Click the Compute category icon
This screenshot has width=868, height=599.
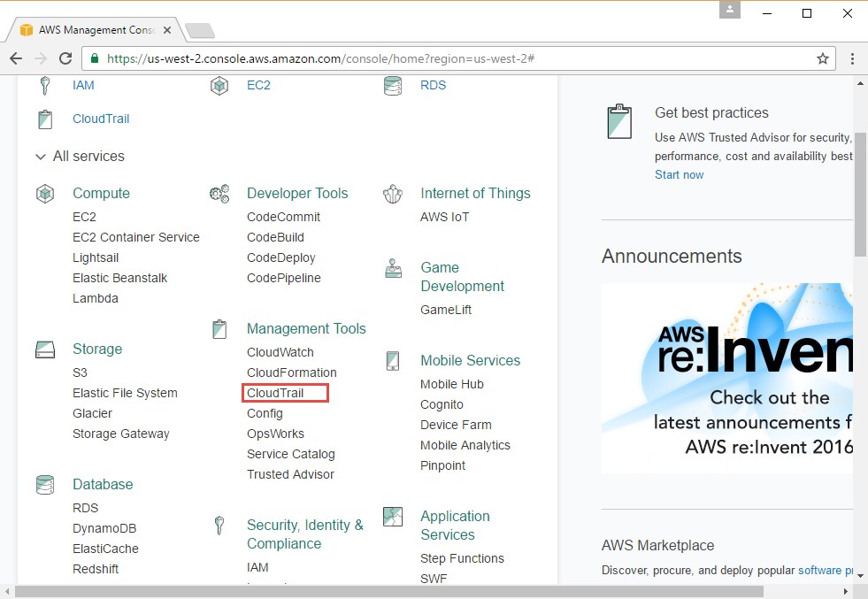(45, 194)
